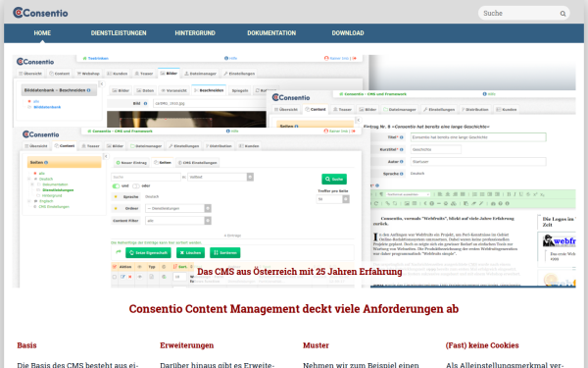588x368 pixels.
Task: Select the blue Bilddatenbank tree entry
Action: coord(47,107)
